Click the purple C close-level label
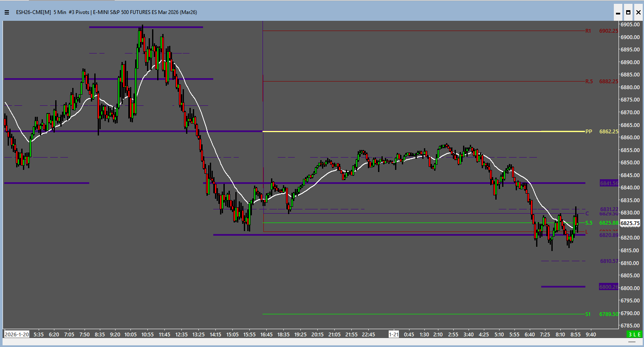This screenshot has height=347, width=644. coord(587,214)
